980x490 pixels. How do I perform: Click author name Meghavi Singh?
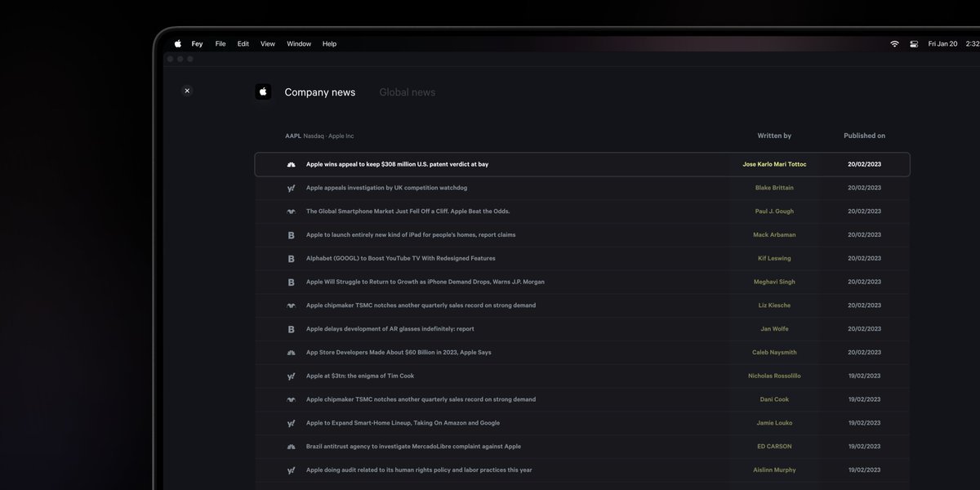774,283
